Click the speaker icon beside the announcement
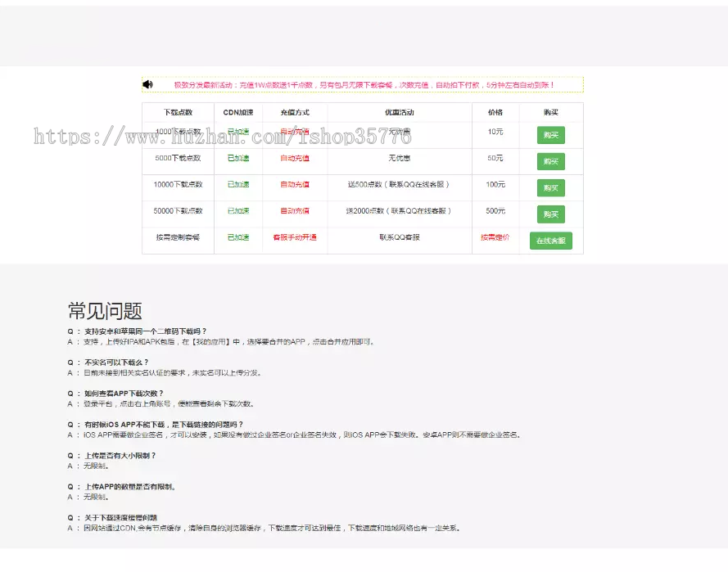728x572 pixels. point(147,84)
